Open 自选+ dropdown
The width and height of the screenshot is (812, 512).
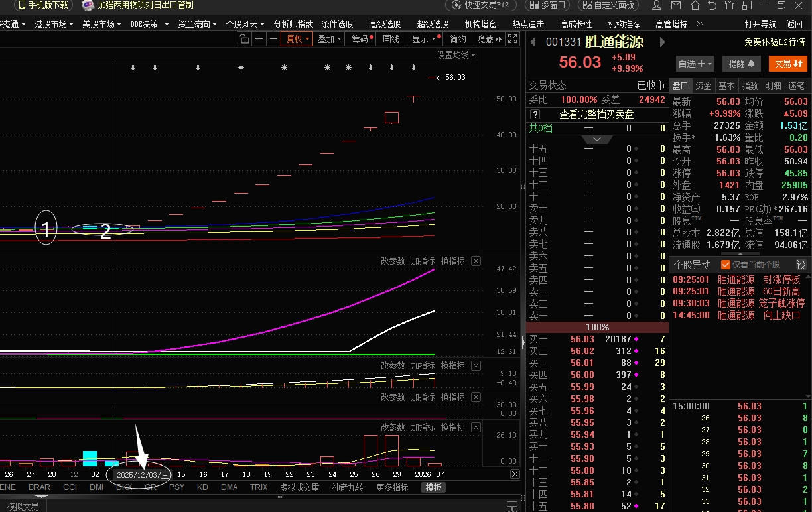click(x=695, y=64)
